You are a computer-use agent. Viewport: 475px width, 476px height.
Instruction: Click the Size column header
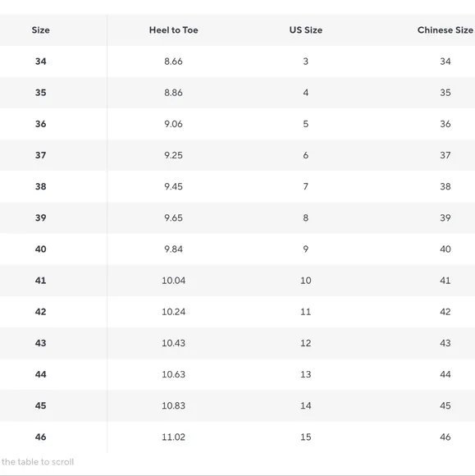click(41, 30)
